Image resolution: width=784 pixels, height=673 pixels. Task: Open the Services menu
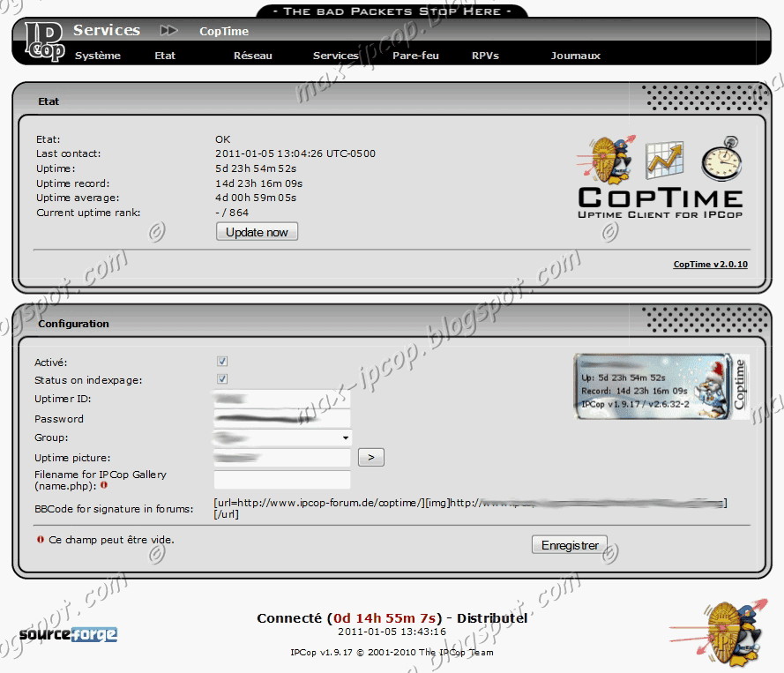[335, 56]
